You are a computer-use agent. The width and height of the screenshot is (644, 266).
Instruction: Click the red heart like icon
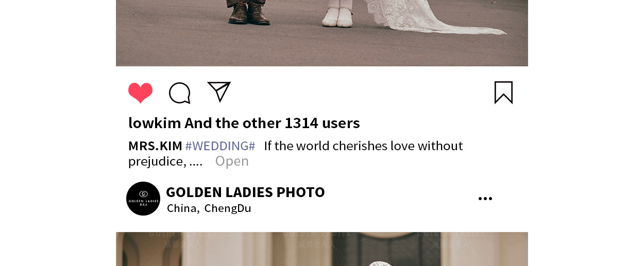tap(140, 93)
